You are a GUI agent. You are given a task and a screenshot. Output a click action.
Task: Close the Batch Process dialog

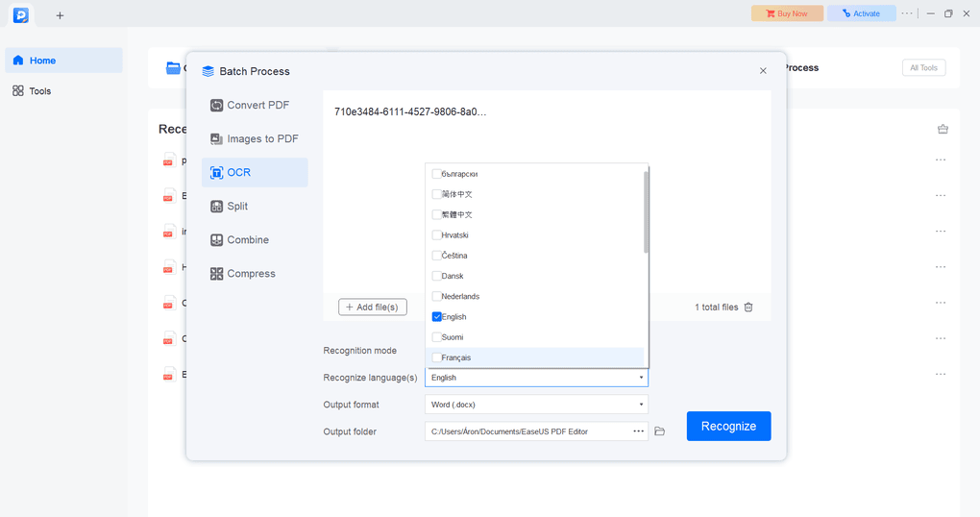763,71
